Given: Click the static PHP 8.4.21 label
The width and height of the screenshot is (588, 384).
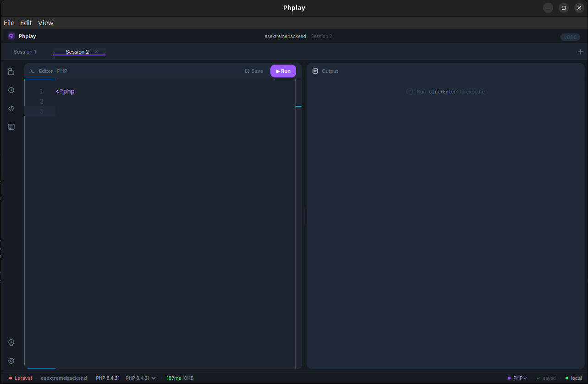Looking at the screenshot, I should 108,378.
